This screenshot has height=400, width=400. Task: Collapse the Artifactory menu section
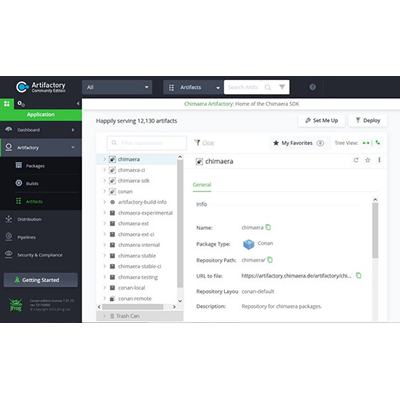[x=73, y=148]
